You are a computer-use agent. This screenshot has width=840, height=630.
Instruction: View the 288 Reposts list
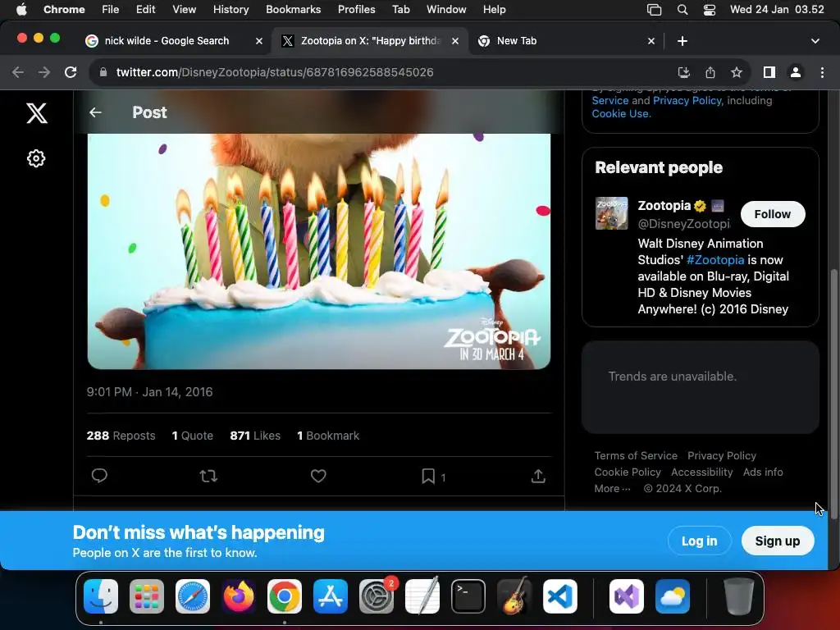(121, 436)
